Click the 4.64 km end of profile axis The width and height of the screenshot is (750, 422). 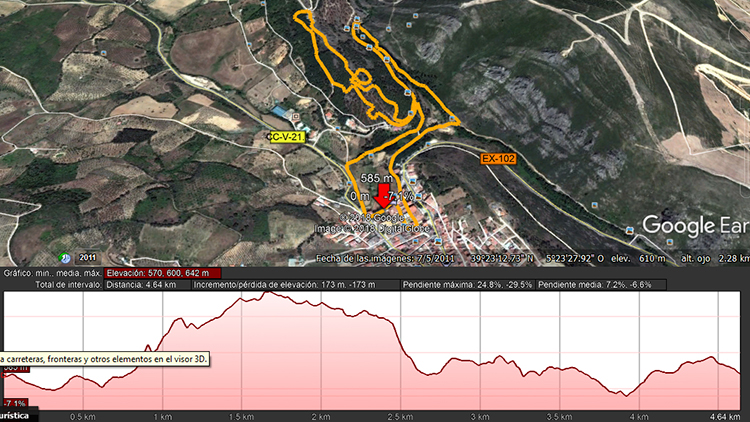(x=723, y=414)
